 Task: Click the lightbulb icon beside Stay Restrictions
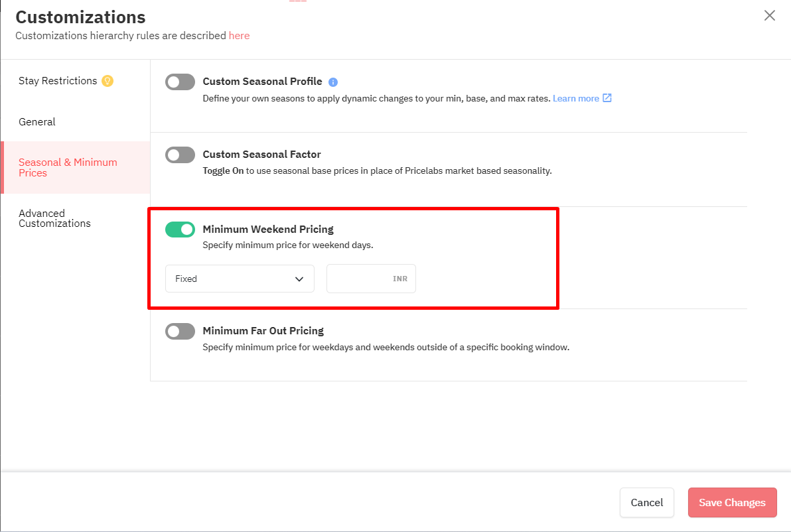[108, 81]
